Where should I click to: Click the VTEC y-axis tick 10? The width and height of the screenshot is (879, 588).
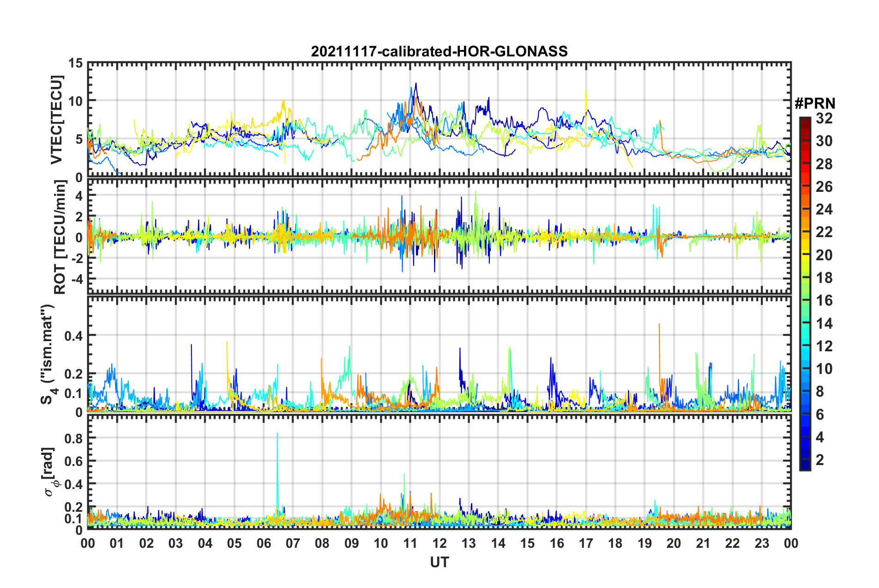pos(75,101)
